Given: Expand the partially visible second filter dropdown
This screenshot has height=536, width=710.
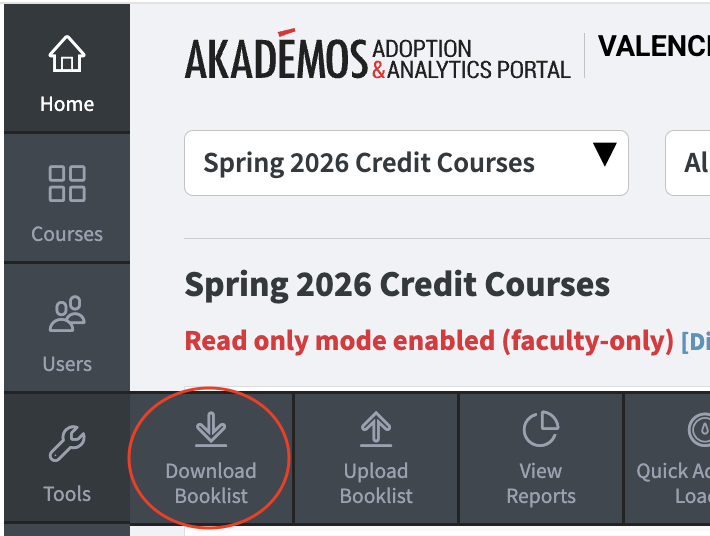Looking at the screenshot, I should [690, 163].
